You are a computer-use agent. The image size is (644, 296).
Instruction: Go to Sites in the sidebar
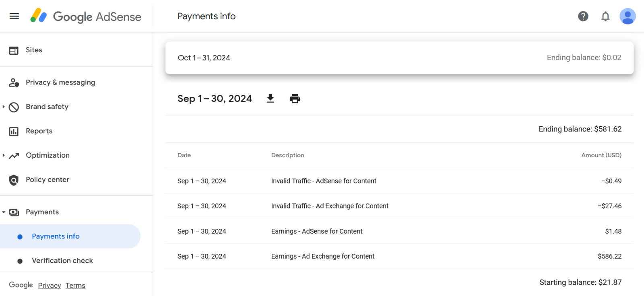(x=34, y=50)
